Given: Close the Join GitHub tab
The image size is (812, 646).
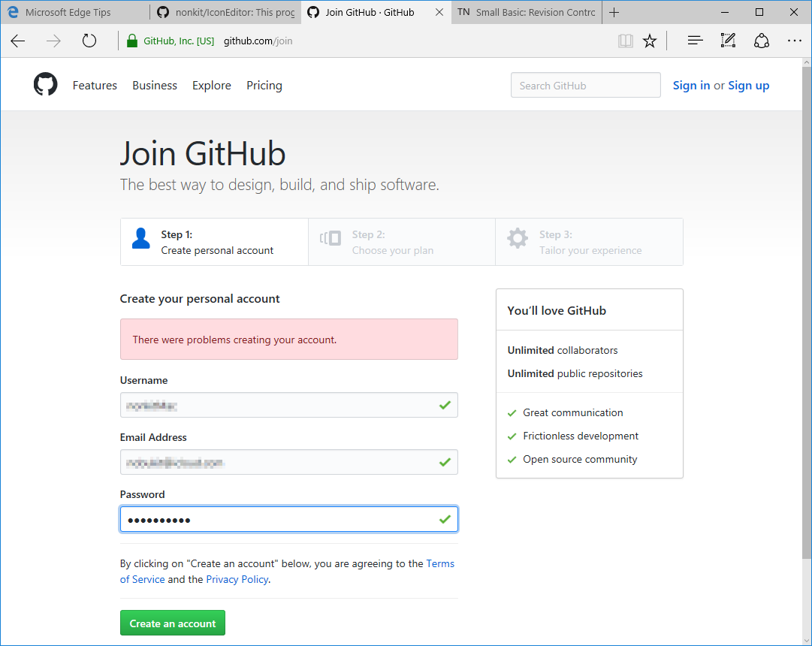Looking at the screenshot, I should tap(439, 12).
